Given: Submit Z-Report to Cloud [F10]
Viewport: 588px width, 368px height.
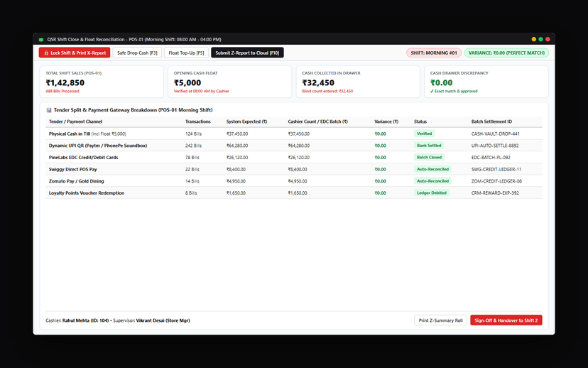Looking at the screenshot, I should click(x=248, y=53).
